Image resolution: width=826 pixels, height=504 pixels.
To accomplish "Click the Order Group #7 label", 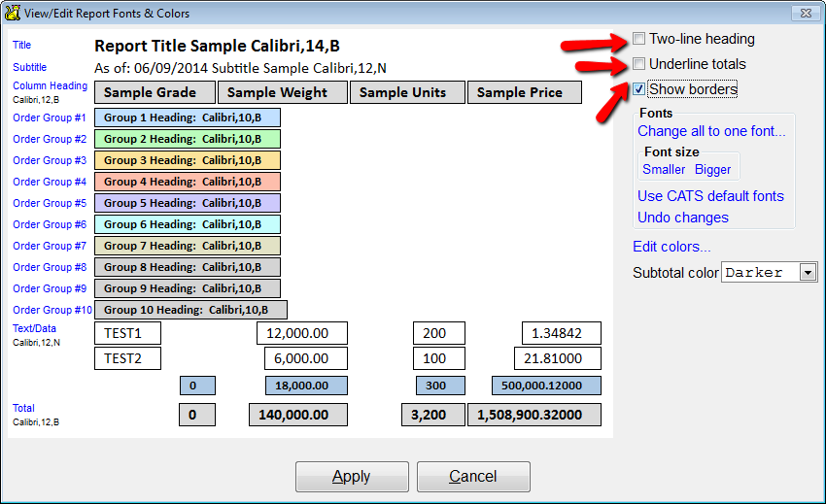I will pyautogui.click(x=50, y=246).
